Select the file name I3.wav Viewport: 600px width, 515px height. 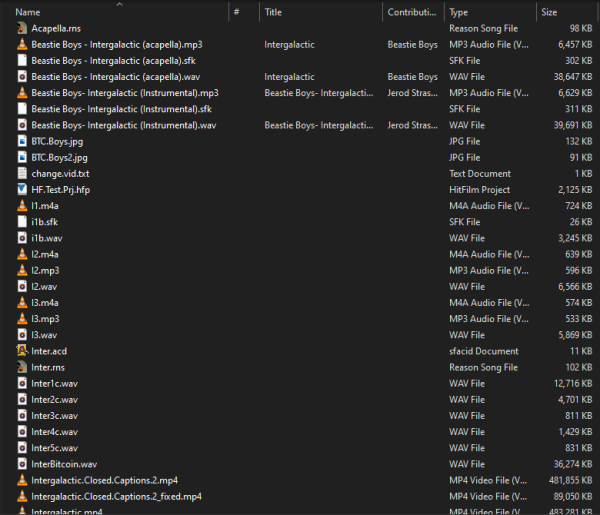[44, 335]
